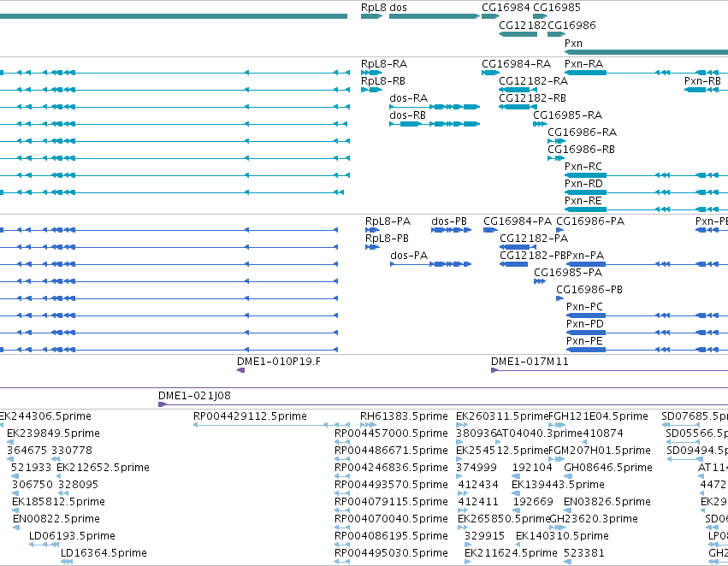Click protein CG12182-PA
The image size is (728, 566).
[534, 239]
